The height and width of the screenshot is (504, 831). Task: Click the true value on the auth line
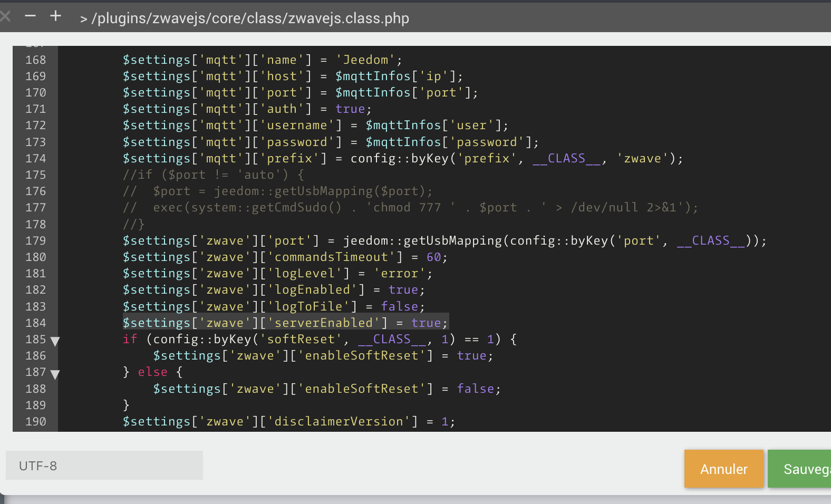(x=350, y=109)
